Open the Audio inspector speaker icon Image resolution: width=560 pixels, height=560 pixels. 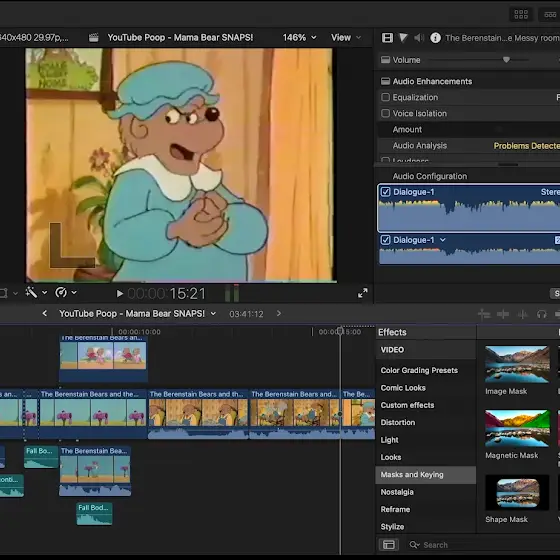pyautogui.click(x=419, y=38)
